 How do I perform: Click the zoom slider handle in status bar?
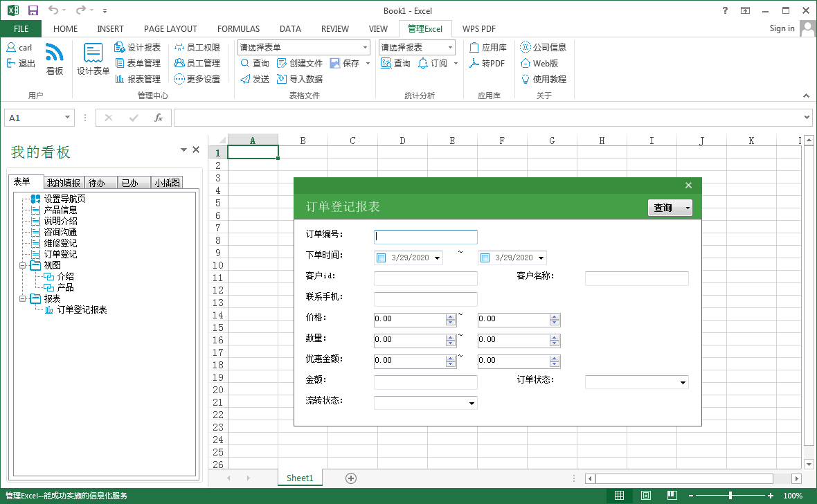(730, 495)
